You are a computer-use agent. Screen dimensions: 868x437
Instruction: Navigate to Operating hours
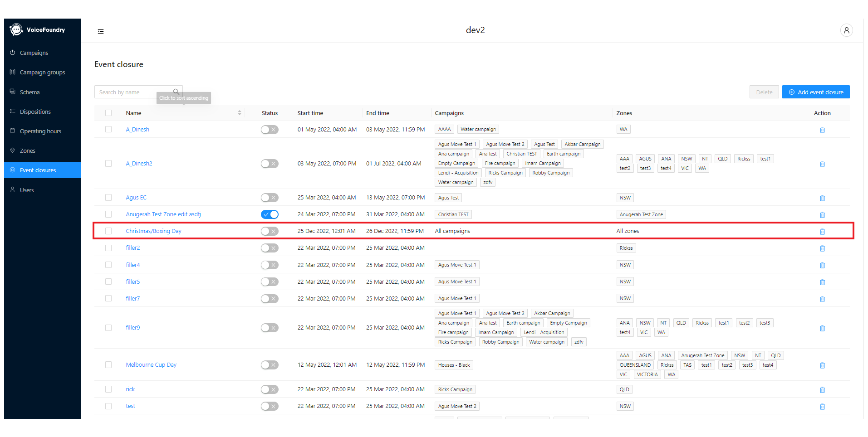pos(43,131)
